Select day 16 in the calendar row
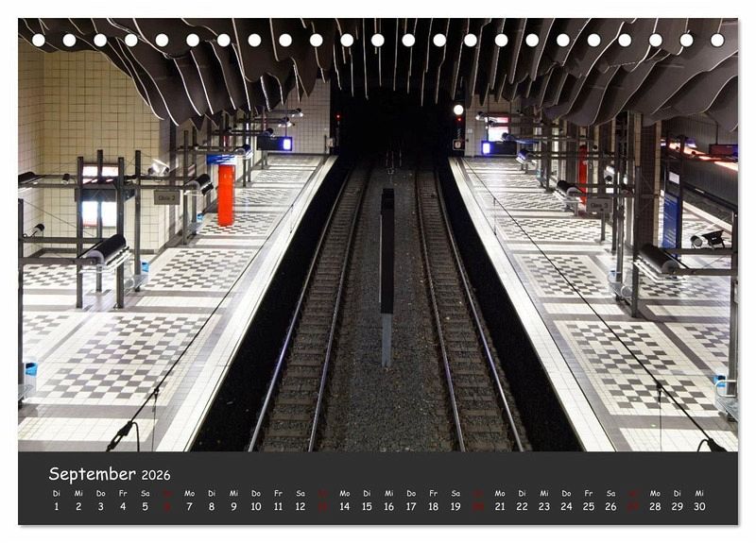Image resolution: width=756 pixels, height=543 pixels. click(389, 506)
